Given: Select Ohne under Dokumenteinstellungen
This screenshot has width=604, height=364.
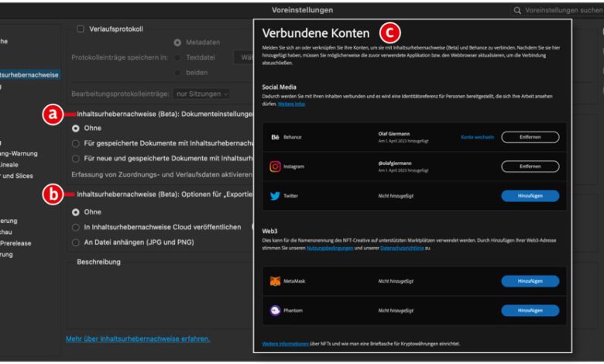Looking at the screenshot, I should click(76, 129).
